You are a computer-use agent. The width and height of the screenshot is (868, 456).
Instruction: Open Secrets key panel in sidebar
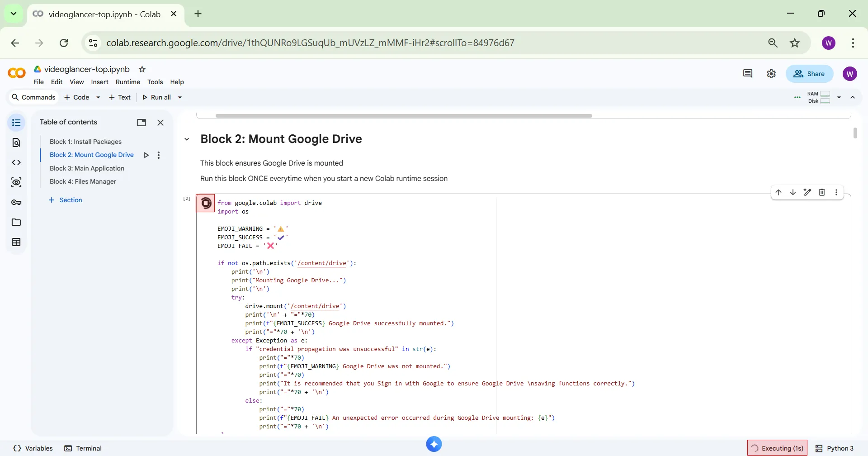[16, 202]
